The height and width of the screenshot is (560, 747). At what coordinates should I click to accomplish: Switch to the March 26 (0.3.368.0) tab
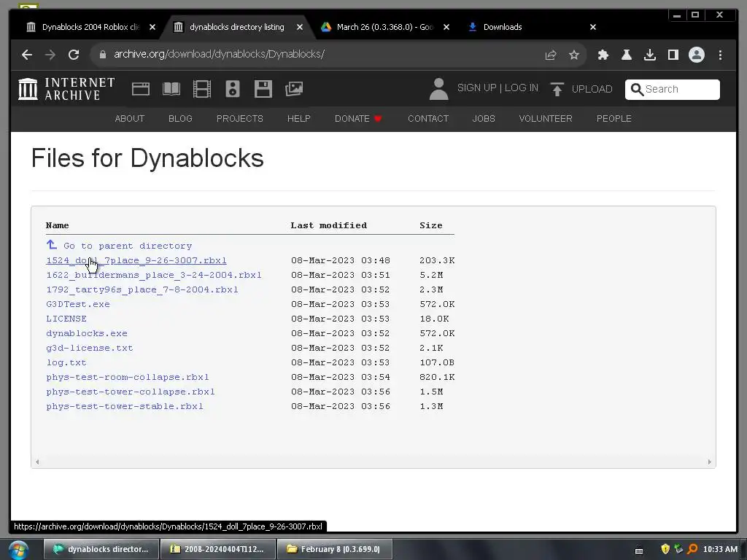[x=384, y=27]
